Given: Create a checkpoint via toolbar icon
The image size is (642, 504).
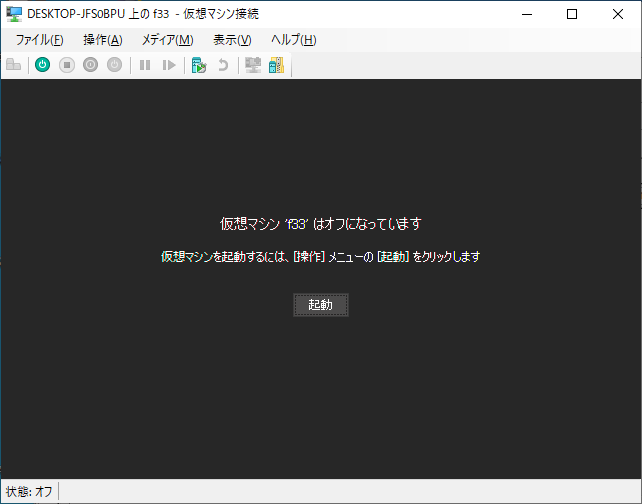Looking at the screenshot, I should tap(199, 65).
